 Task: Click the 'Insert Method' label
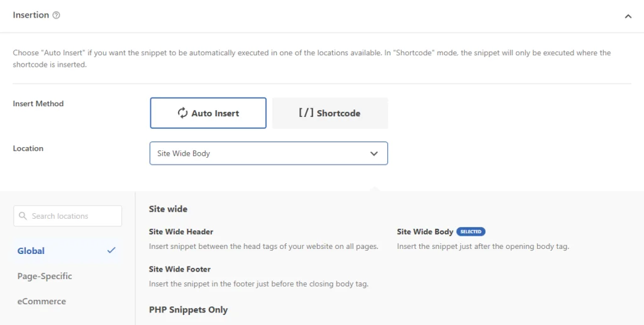(x=38, y=104)
